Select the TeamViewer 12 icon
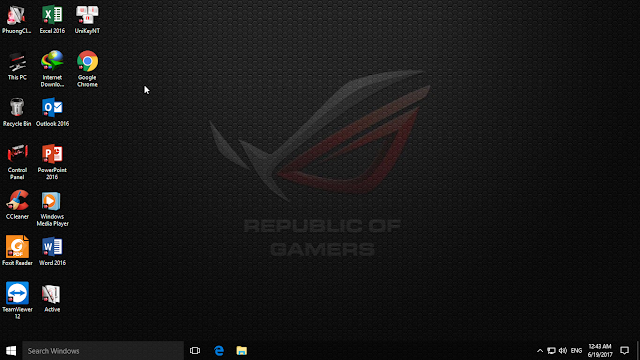This screenshot has width=640, height=360. (17, 300)
